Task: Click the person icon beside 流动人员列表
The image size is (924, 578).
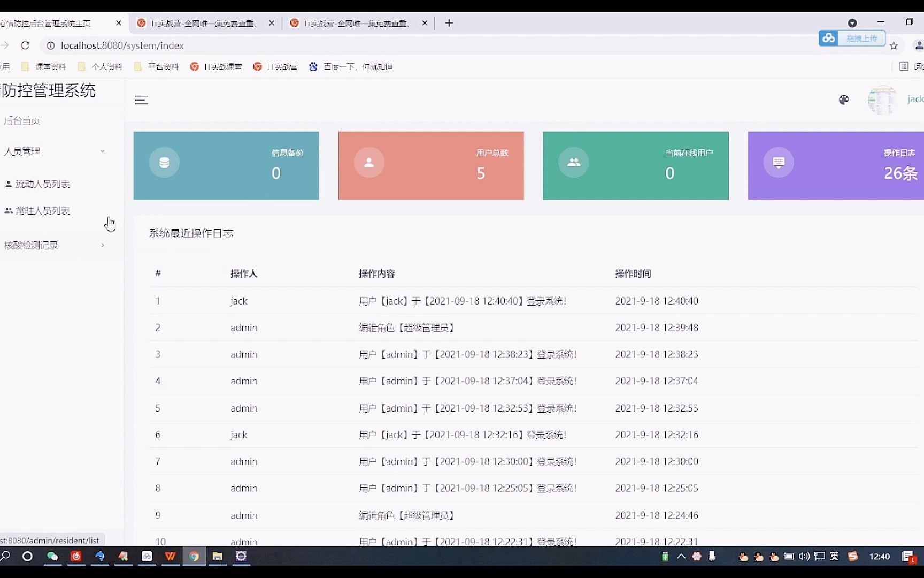Action: [8, 184]
